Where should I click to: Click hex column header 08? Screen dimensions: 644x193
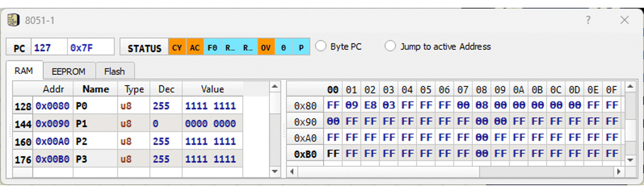[482, 90]
